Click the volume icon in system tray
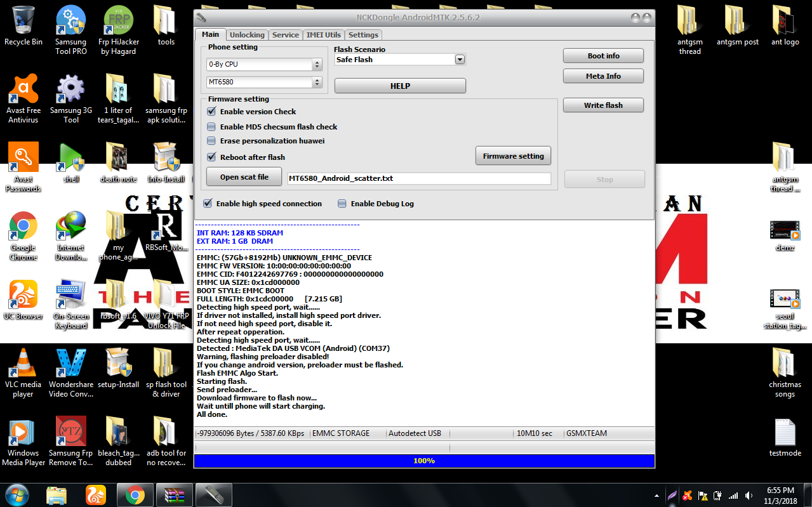This screenshot has width=812, height=507. point(750,496)
